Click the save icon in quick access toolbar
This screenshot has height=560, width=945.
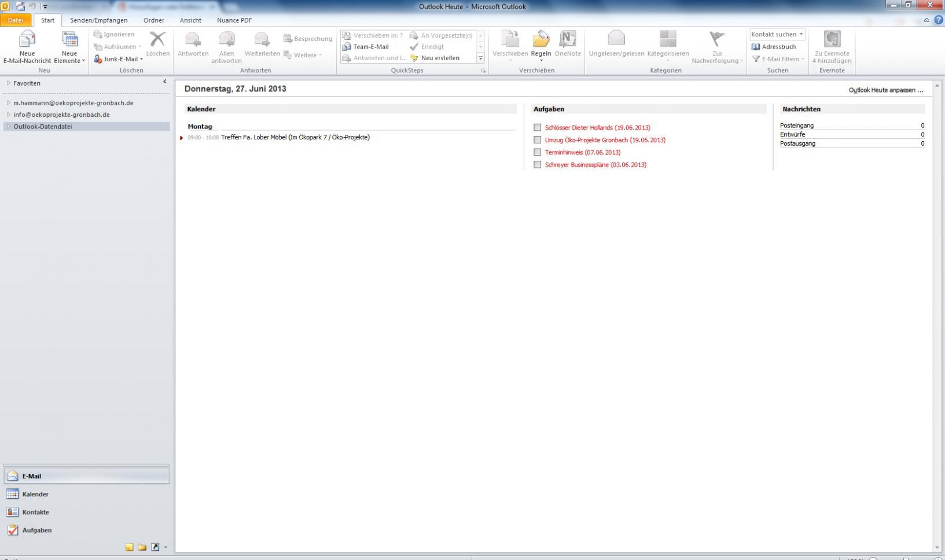point(20,6)
